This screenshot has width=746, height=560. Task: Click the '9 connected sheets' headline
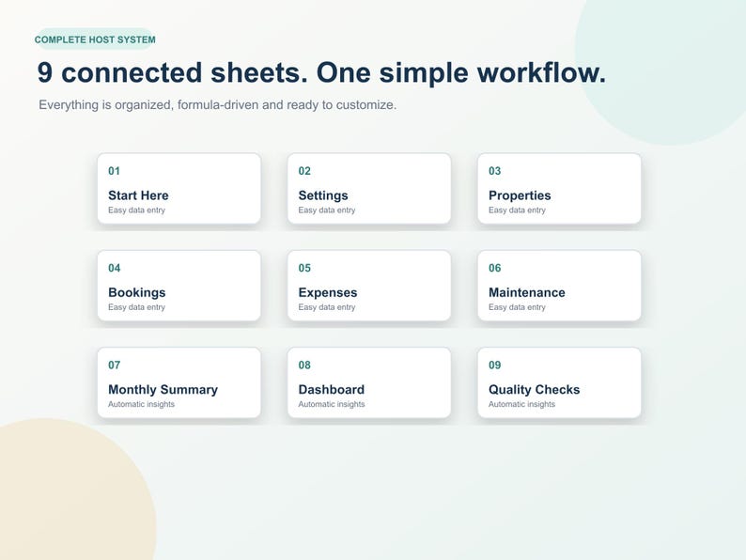321,72
